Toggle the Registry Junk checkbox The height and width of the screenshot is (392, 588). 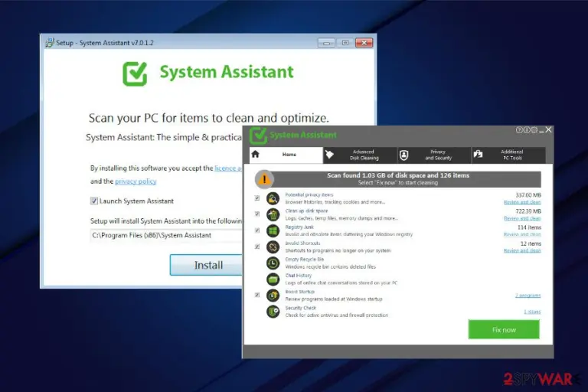[x=257, y=230]
